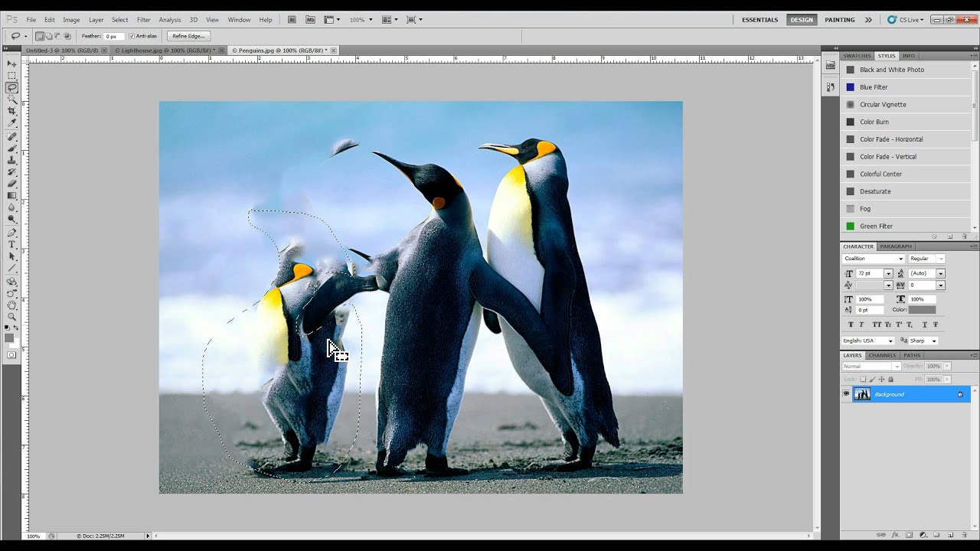Screen dimensions: 980x551
Task: Select the Line shape tool
Action: pyautogui.click(x=11, y=268)
